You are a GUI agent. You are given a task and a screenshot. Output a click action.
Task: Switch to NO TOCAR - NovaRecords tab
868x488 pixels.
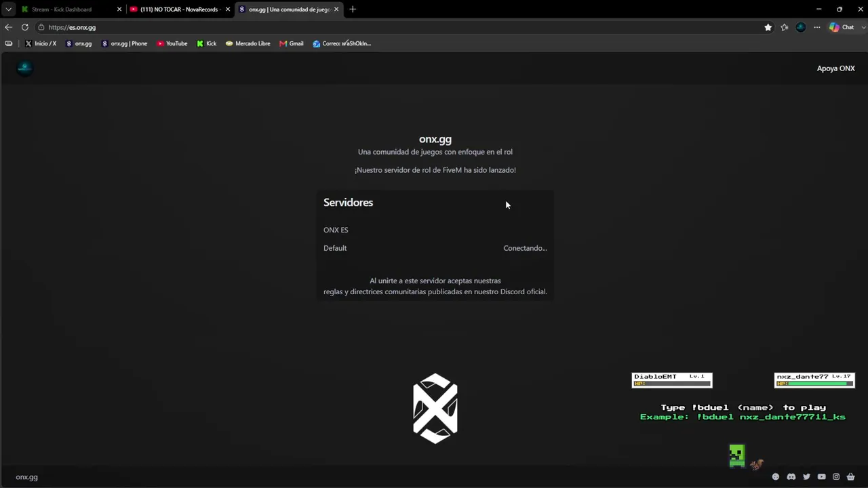pyautogui.click(x=180, y=9)
